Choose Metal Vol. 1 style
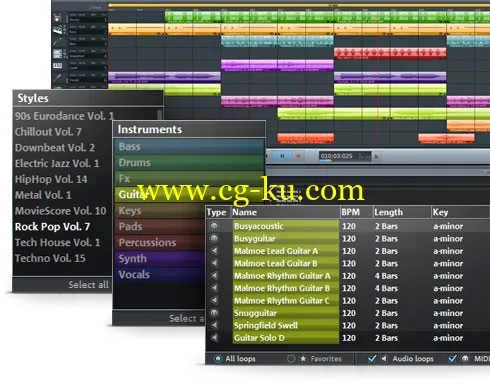Image resolution: width=490 pixels, height=392 pixels. click(x=43, y=195)
